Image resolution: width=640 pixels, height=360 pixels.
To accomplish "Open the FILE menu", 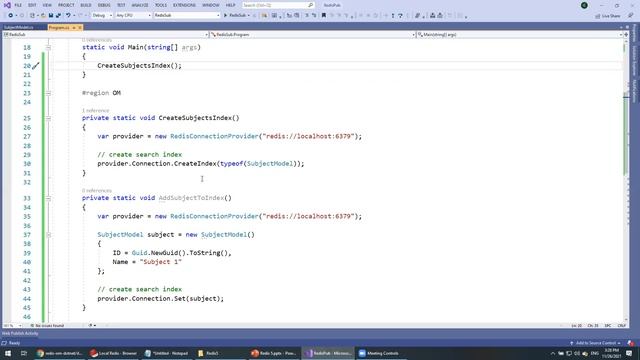I will coord(18,5).
